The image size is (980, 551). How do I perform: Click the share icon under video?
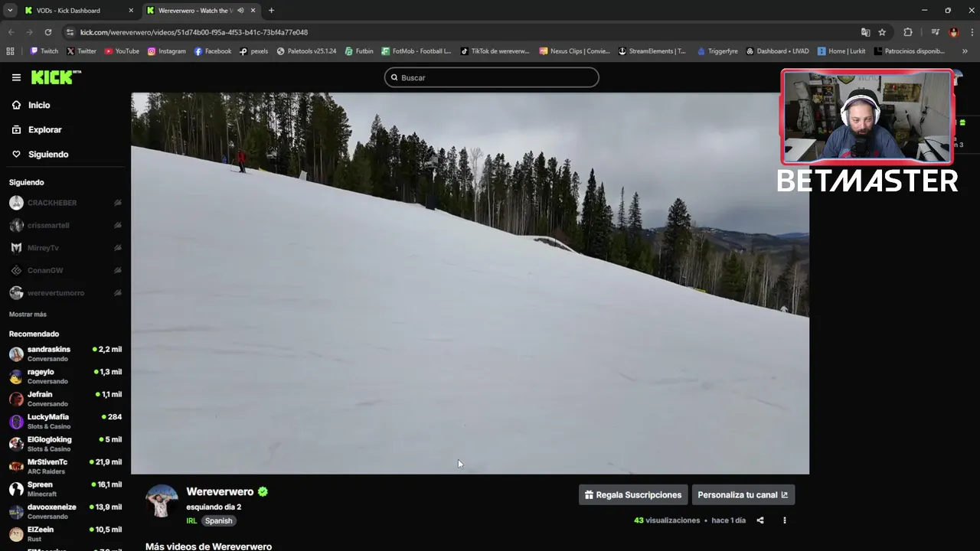point(760,520)
